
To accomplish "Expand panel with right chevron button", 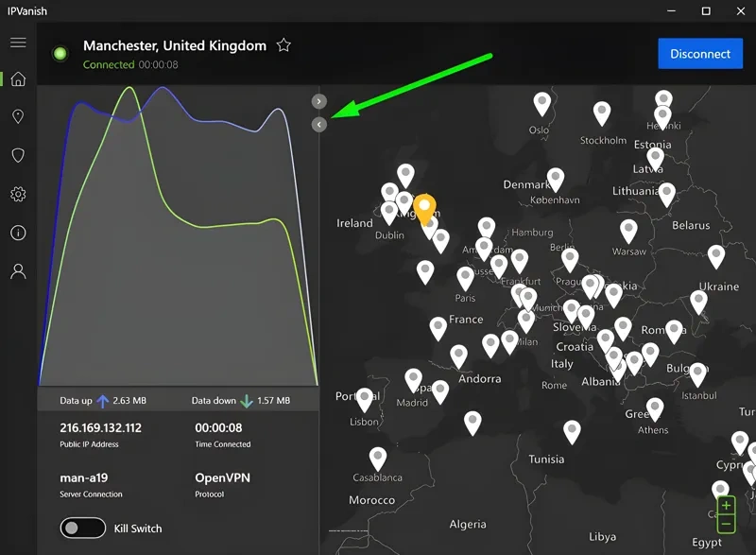I will 319,101.
